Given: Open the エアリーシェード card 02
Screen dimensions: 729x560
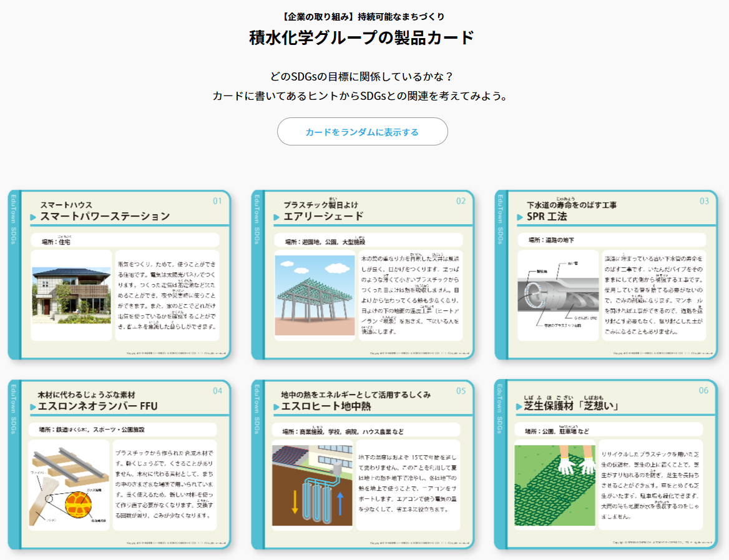Looking at the screenshot, I should pos(363,275).
